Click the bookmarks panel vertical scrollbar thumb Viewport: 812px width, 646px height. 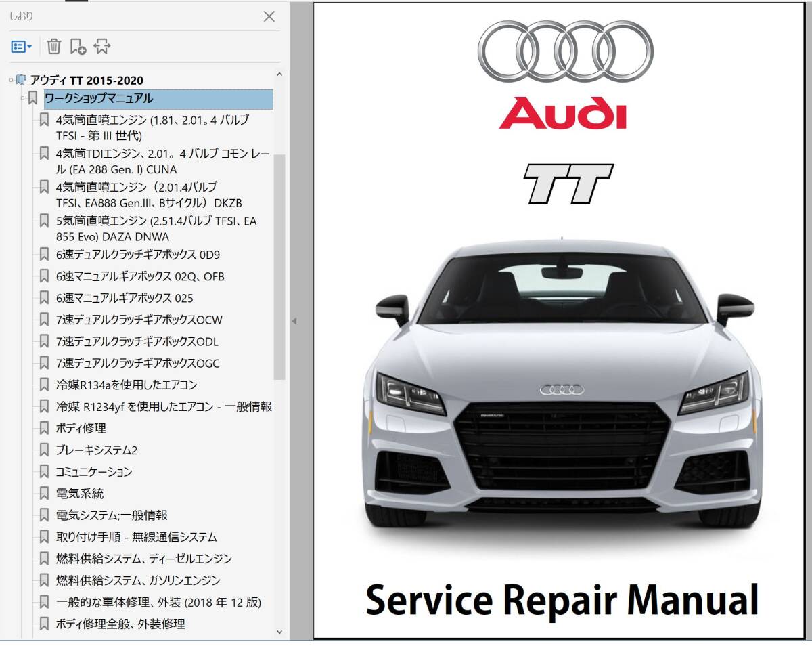pos(280,267)
